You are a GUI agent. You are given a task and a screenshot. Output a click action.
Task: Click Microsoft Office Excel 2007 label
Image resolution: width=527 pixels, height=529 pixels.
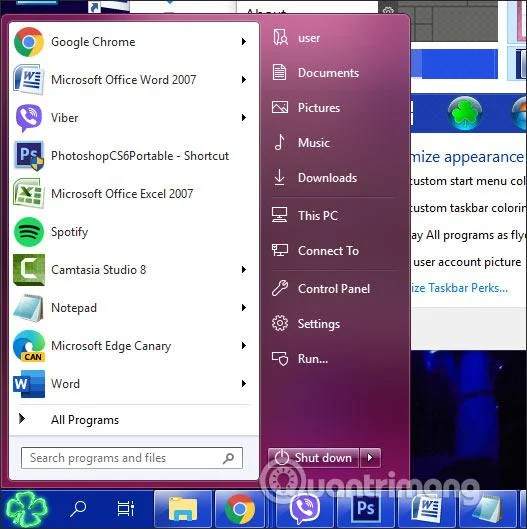122,194
